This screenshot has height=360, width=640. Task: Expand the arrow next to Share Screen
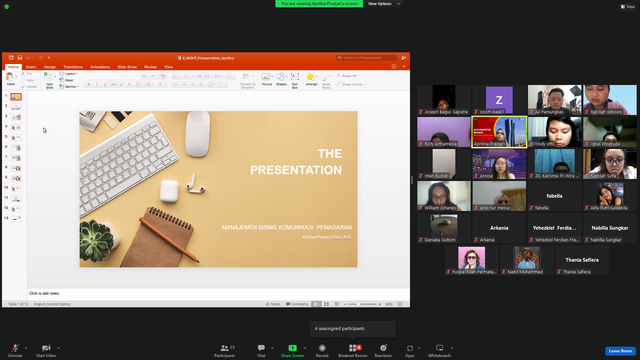tap(304, 348)
